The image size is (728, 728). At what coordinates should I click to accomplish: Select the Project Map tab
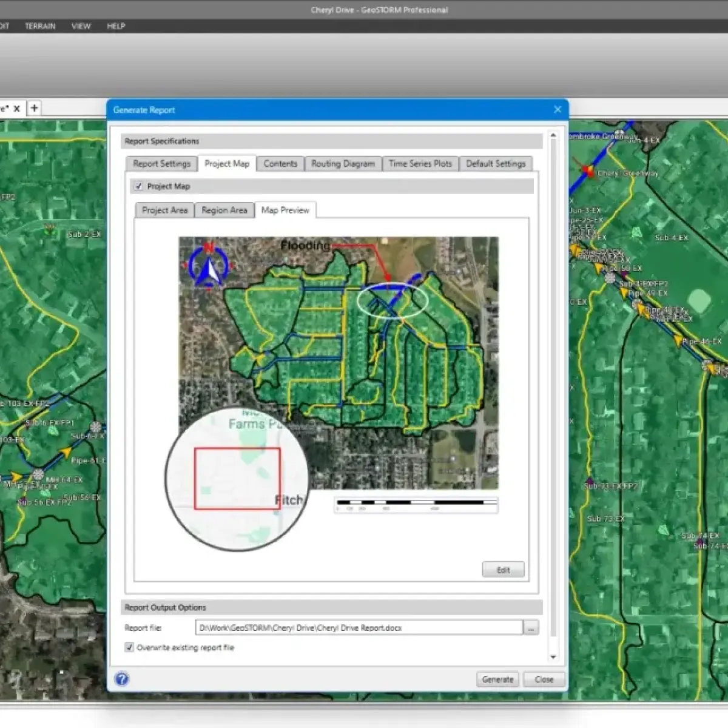pos(227,163)
